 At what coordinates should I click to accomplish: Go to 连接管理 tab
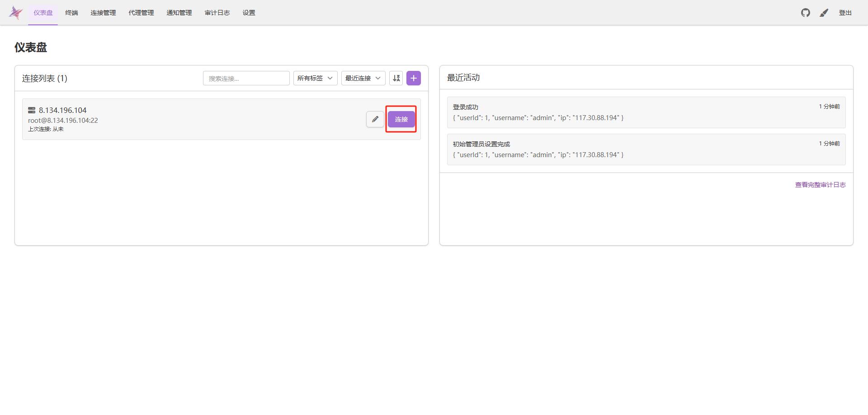coord(103,13)
